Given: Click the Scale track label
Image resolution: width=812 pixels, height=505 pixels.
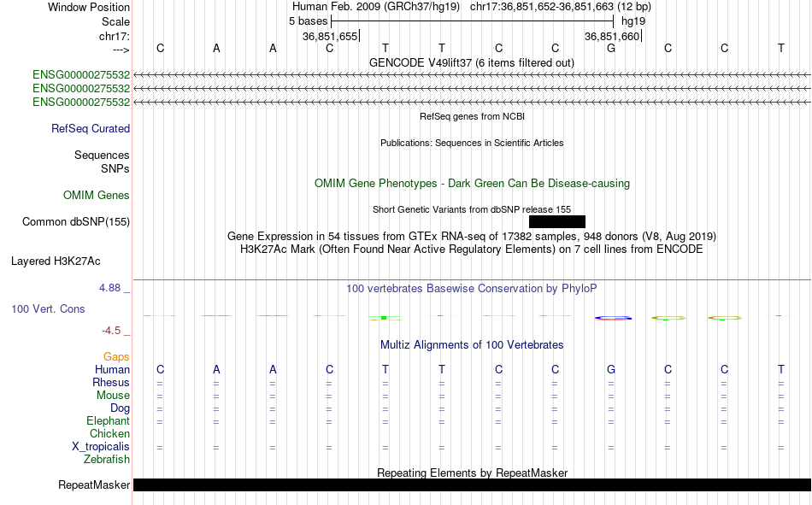Looking at the screenshot, I should 115,21.
